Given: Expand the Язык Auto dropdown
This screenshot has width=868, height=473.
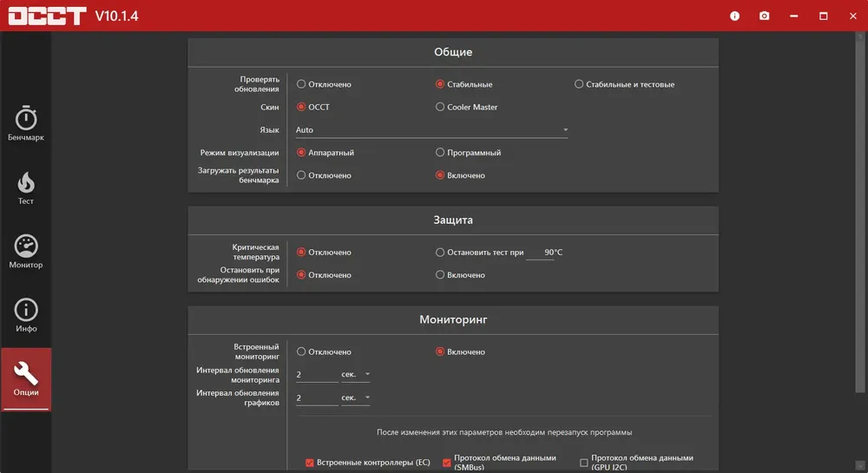Looking at the screenshot, I should (x=431, y=130).
